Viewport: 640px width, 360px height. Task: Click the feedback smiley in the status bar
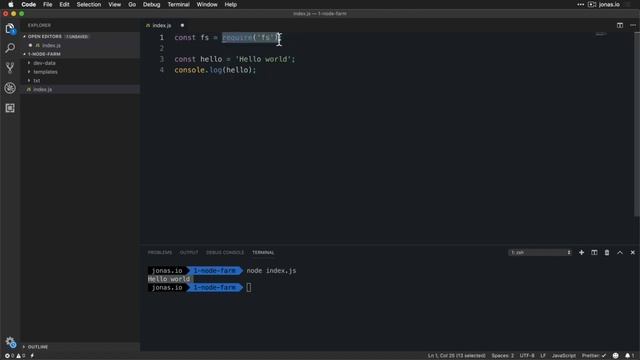pos(616,356)
